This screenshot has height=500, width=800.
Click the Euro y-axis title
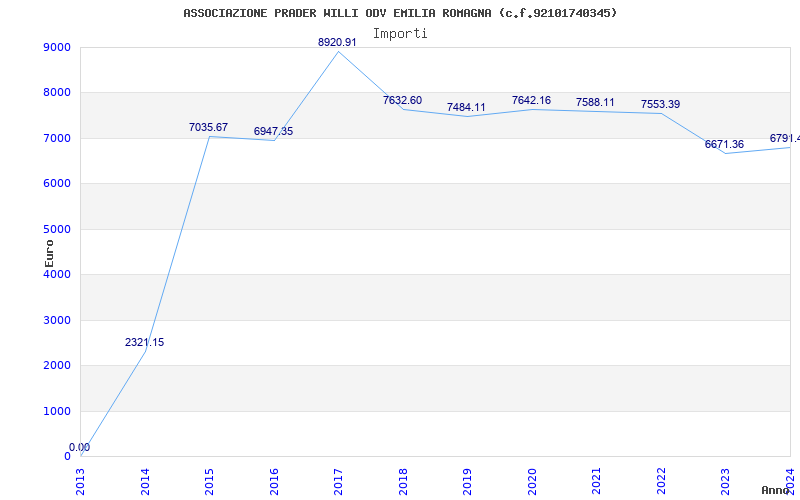pyautogui.click(x=49, y=253)
